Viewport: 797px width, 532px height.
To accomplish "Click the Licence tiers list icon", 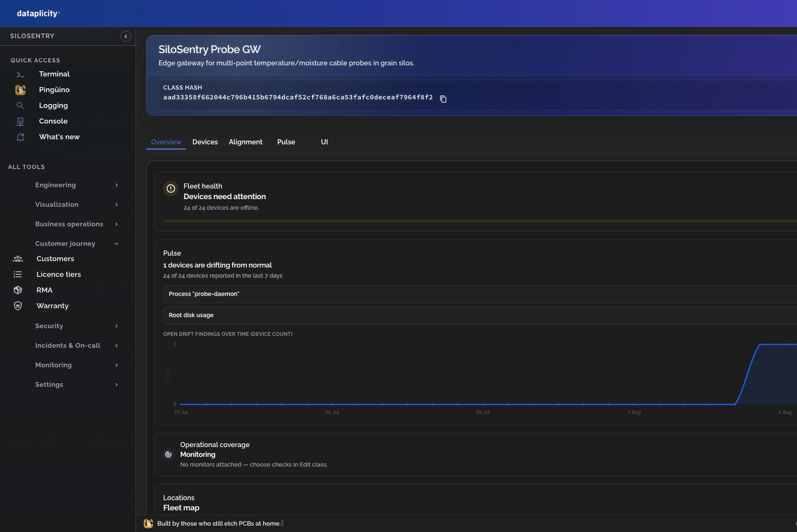I will 18,275.
